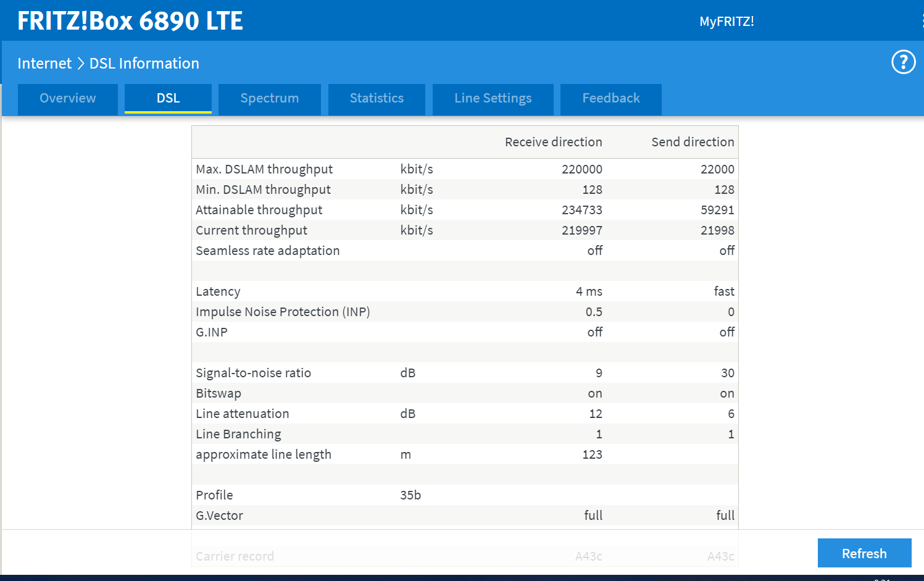Click the Internet breadcrumb link
The image size is (924, 581).
tap(44, 64)
